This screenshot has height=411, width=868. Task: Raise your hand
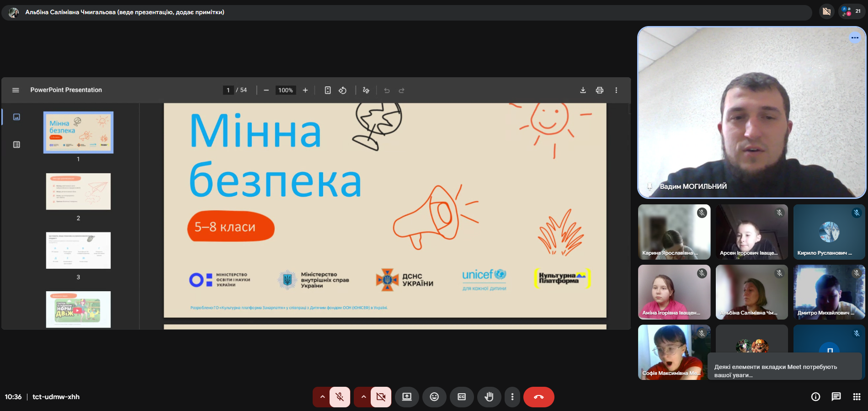489,397
